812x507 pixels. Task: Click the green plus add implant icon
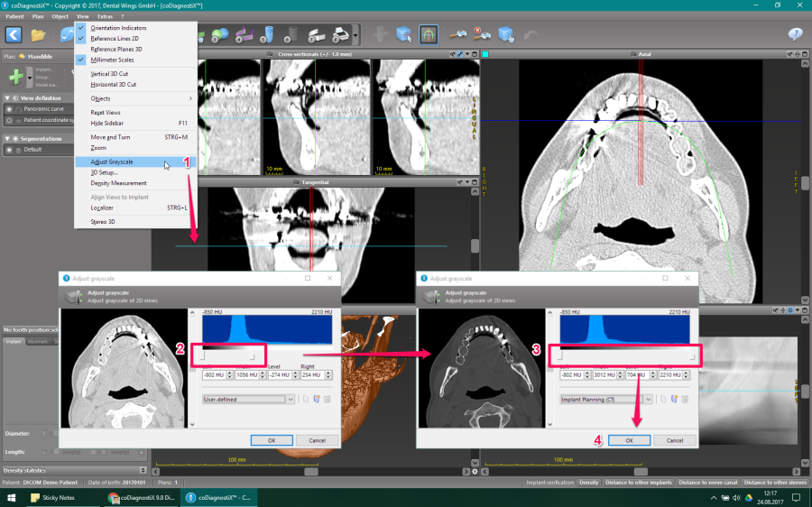(15, 77)
